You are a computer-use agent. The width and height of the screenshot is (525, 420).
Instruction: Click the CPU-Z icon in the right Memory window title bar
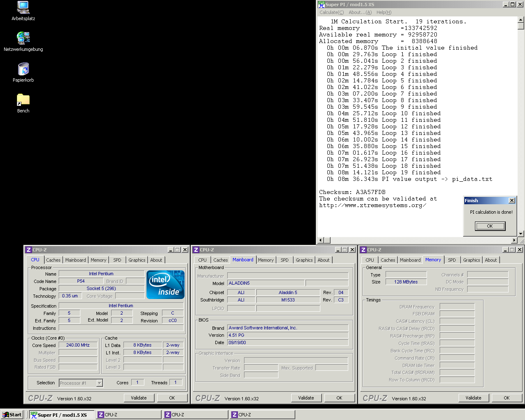(363, 250)
